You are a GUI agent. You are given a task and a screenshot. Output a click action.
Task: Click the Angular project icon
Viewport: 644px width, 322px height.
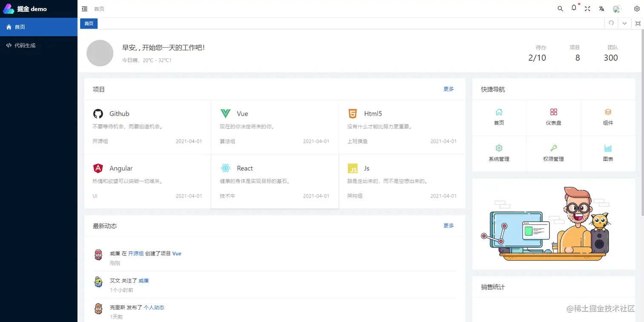(98, 168)
